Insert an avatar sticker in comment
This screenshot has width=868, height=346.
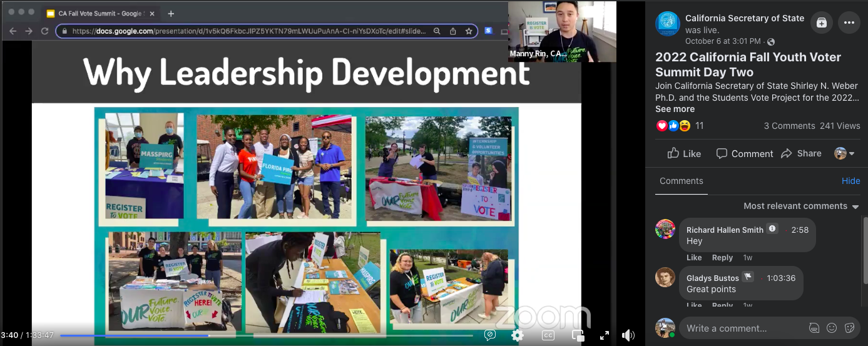(x=814, y=328)
